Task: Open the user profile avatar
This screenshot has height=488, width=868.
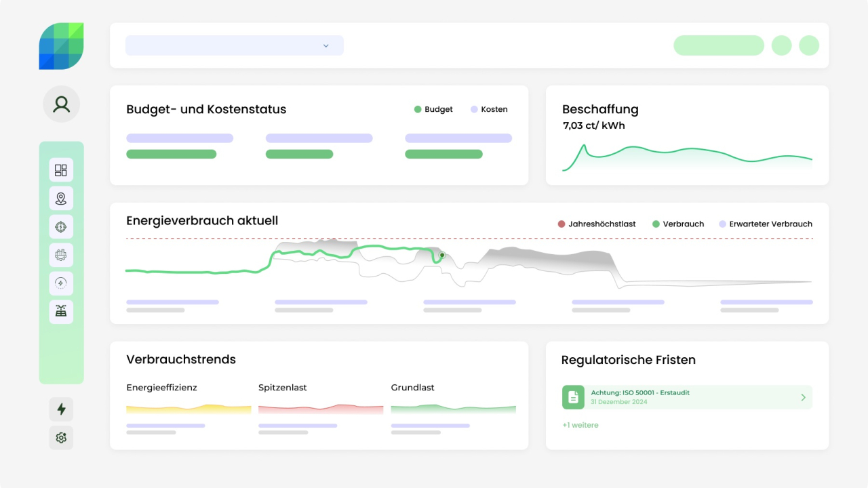Action: pos(62,104)
